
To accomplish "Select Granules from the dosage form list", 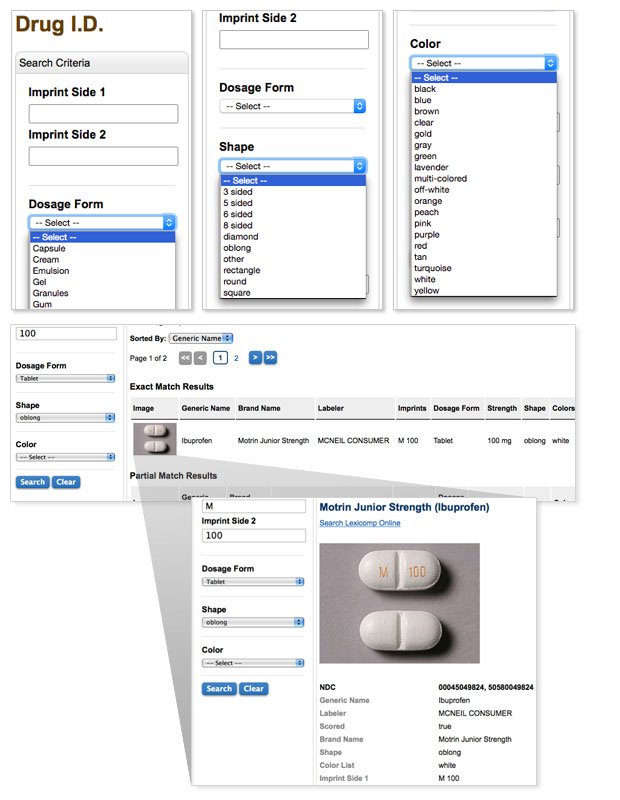I will click(x=51, y=293).
